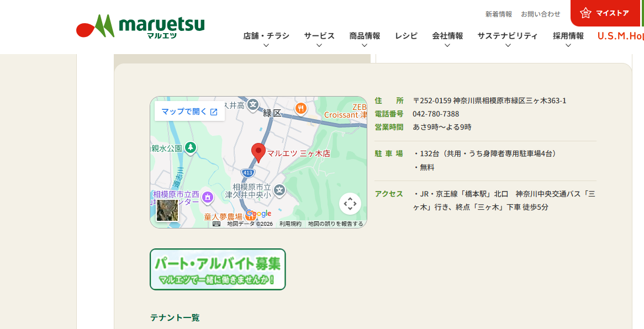Viewport: 644px width, 329px height.
Task: Click the Maruetsu logo in the header
Action: tap(140, 26)
